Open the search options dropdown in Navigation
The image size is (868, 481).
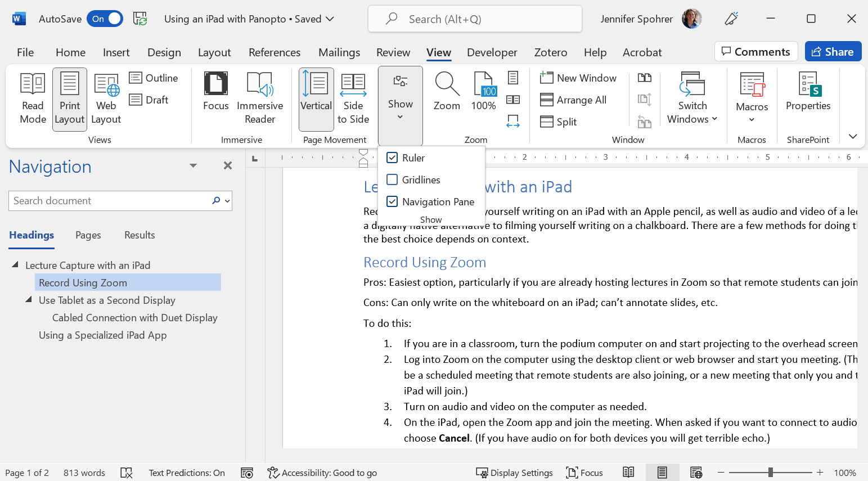tap(227, 201)
